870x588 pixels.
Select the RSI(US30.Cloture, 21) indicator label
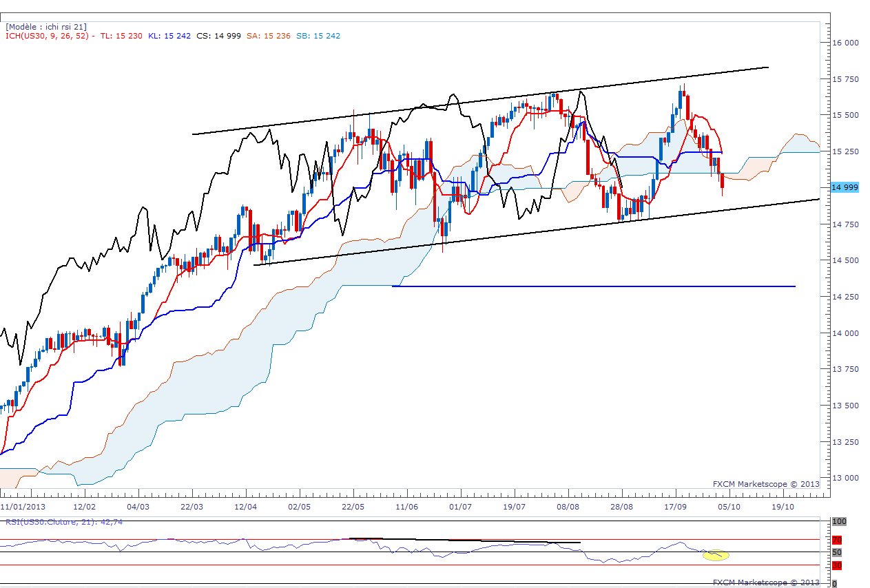tap(64, 522)
